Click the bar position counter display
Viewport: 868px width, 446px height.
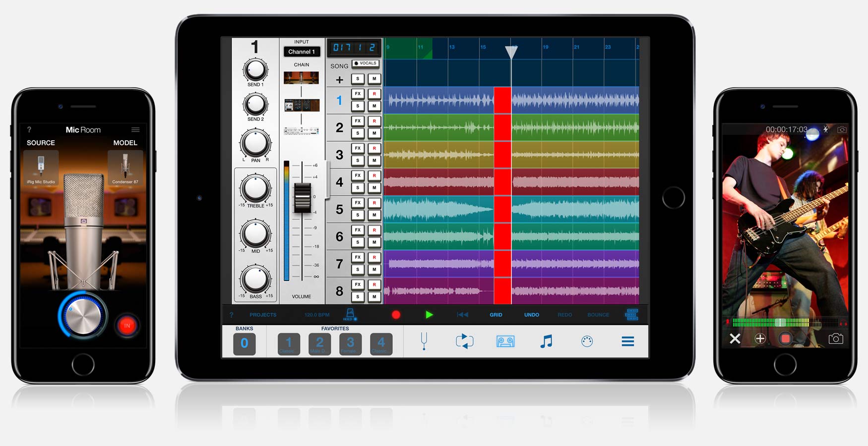tap(354, 47)
